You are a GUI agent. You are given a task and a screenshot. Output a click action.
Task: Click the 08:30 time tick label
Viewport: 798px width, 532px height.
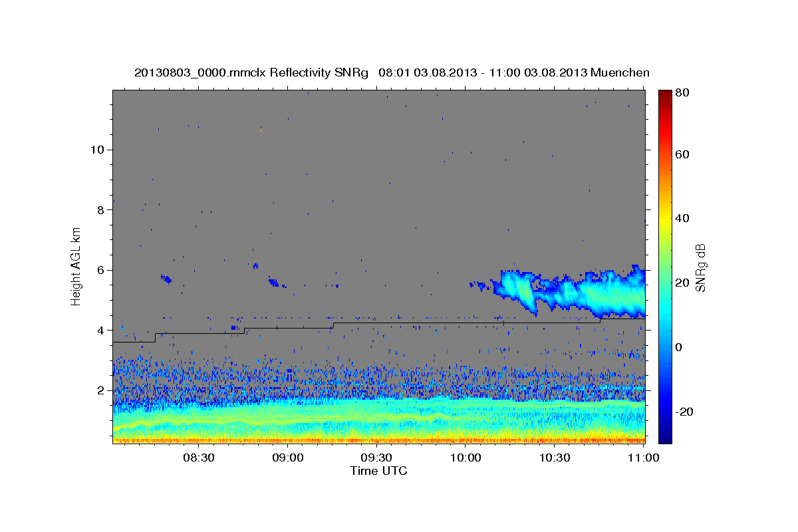[198, 458]
